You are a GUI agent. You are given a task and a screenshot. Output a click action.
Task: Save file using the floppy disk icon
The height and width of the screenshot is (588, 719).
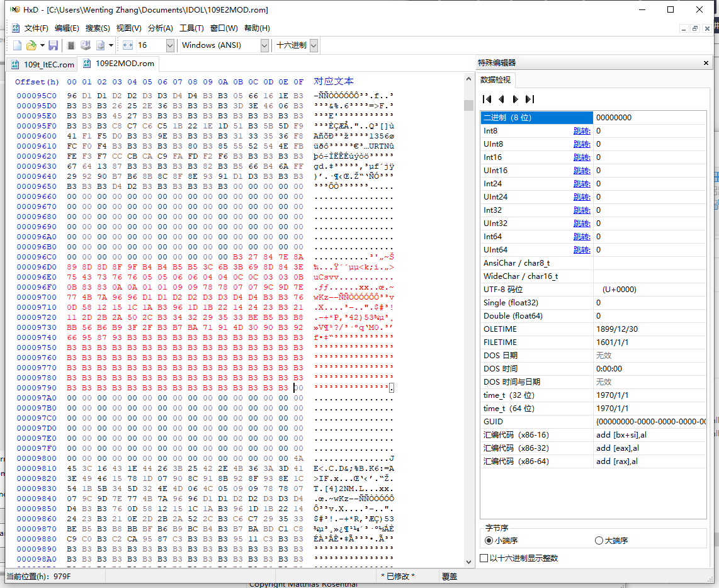53,45
